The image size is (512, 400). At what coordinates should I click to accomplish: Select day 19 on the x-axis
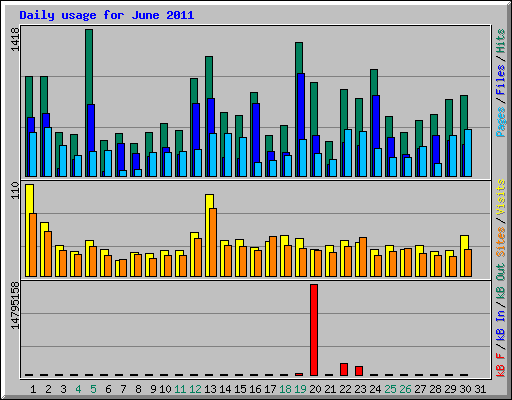[x=300, y=389]
